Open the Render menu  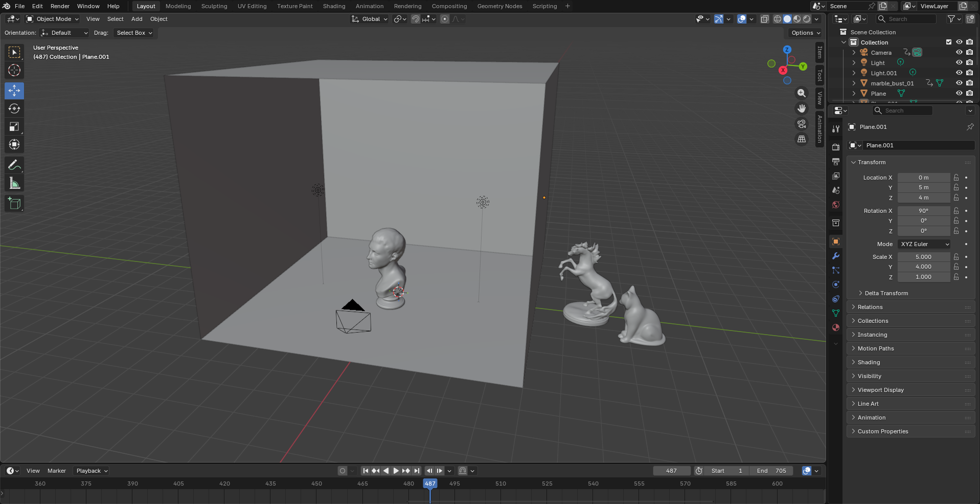click(x=60, y=6)
